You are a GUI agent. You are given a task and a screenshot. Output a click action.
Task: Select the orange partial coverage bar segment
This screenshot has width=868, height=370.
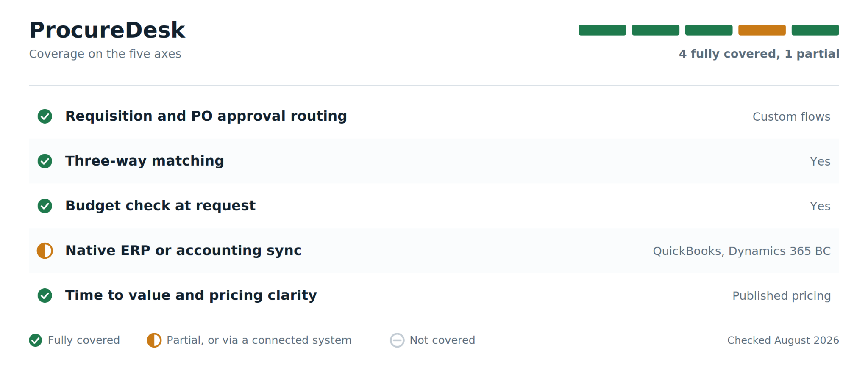coord(762,30)
